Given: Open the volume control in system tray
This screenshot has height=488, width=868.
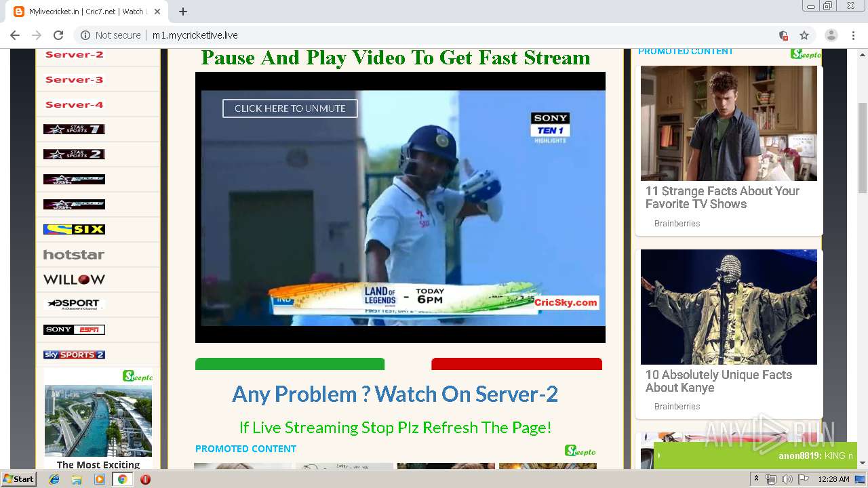Looking at the screenshot, I should 787,479.
